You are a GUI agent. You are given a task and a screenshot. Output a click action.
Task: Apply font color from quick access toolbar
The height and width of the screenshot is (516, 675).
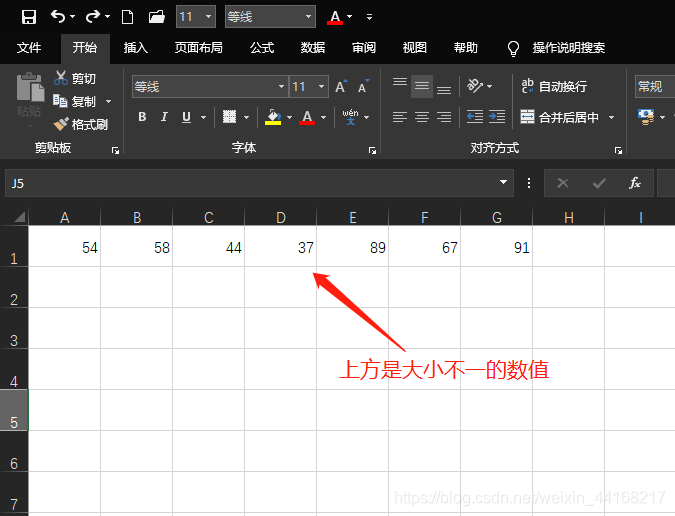coord(335,17)
